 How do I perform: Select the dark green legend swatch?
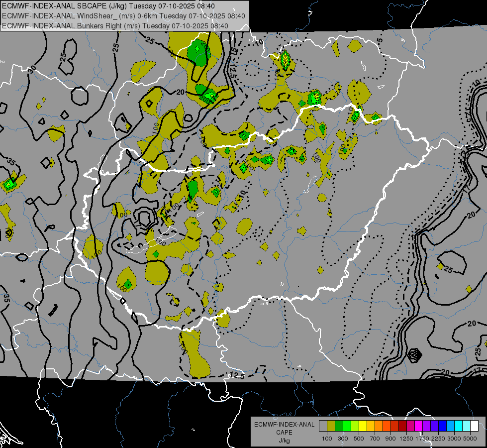339,426
